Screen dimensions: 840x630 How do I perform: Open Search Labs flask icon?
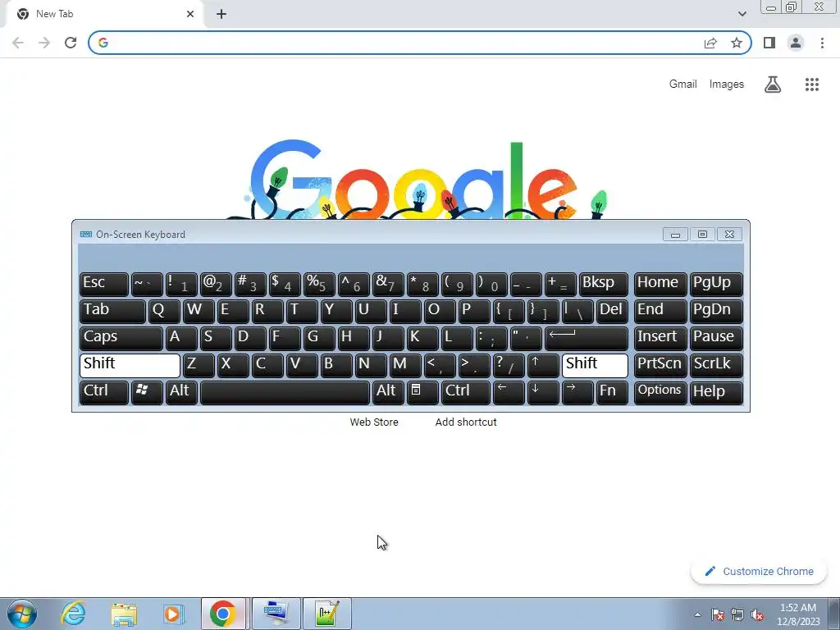coord(773,84)
